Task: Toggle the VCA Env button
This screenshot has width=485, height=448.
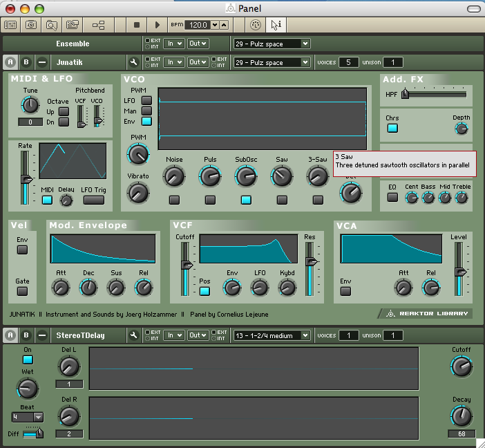Action: click(345, 291)
